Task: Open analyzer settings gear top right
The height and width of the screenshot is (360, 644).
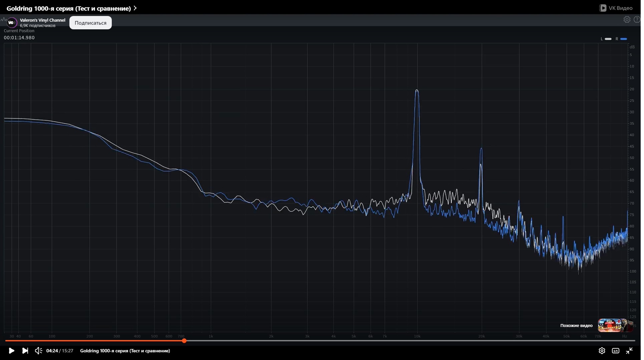Action: point(627,20)
